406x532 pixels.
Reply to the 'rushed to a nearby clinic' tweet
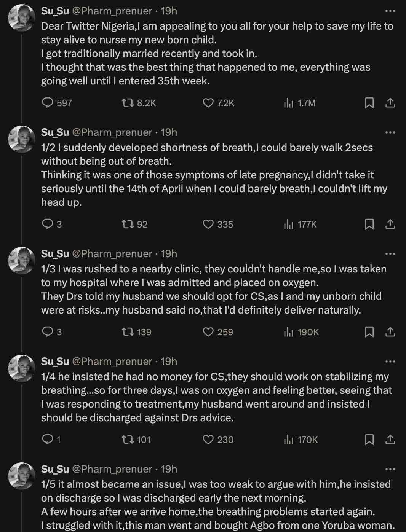[x=48, y=332]
